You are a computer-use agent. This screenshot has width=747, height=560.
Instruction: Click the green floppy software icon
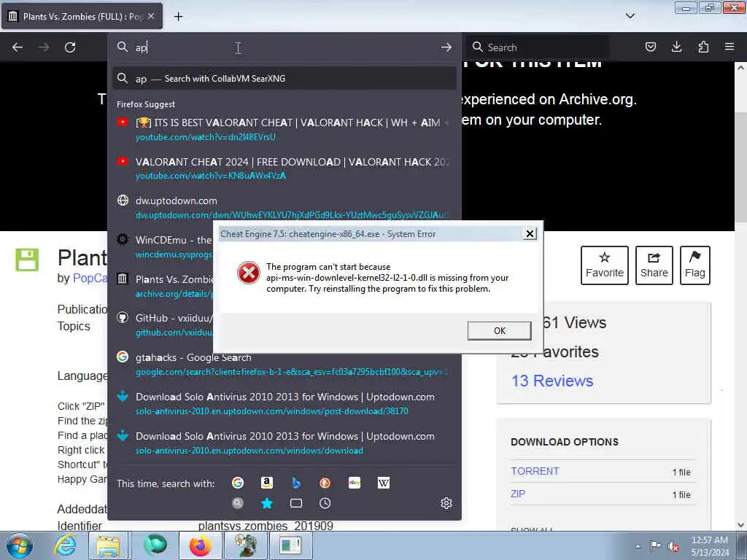pos(27,260)
